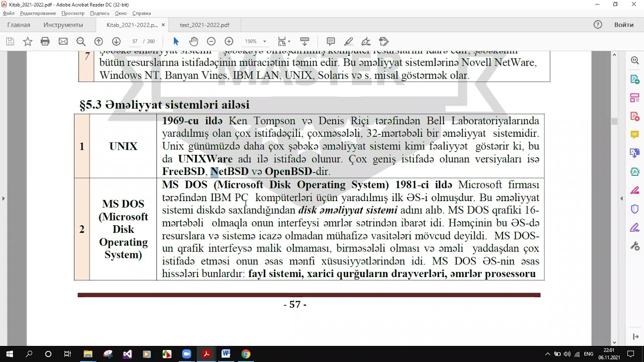The width and height of the screenshot is (644, 362).
Task: Open the Просмотр menu
Action: (x=73, y=13)
